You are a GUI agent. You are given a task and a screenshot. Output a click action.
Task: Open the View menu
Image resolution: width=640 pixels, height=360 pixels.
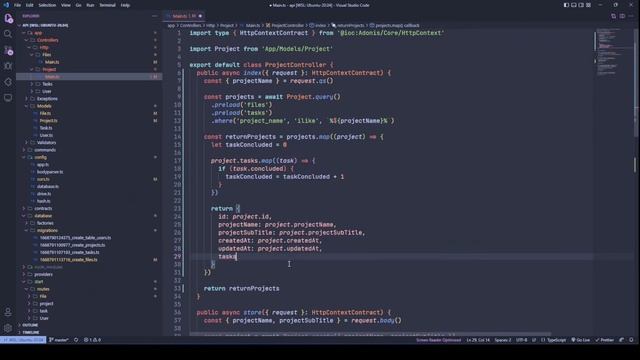66,5
